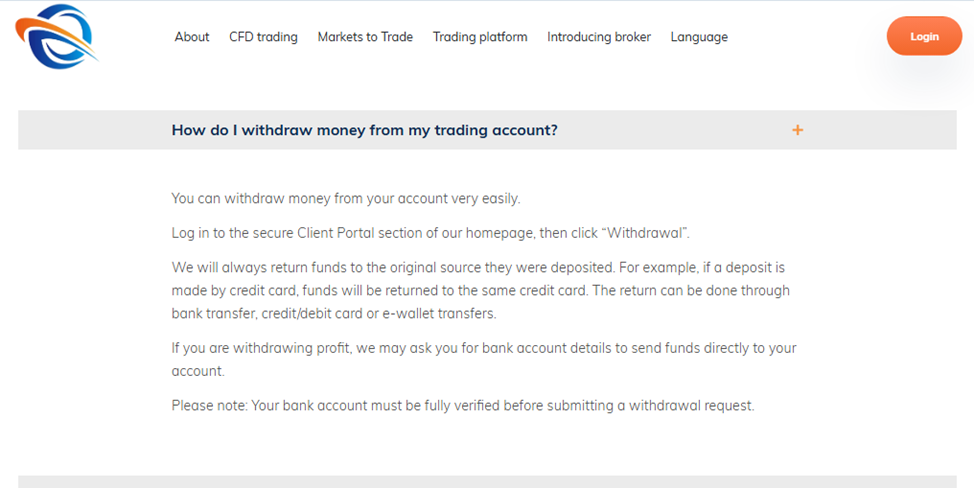Open the About menu
Screen dimensions: 974x488
(192, 37)
